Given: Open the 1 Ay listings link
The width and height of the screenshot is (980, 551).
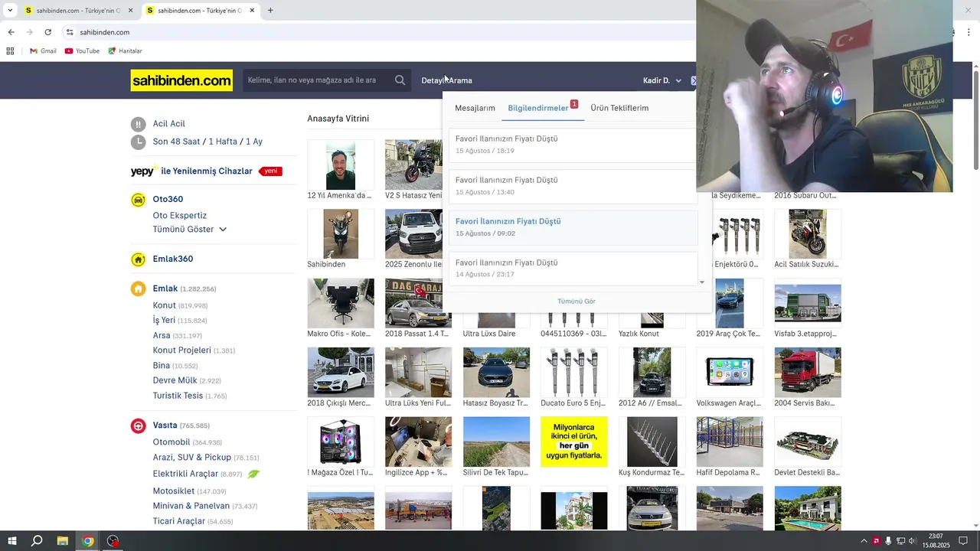Looking at the screenshot, I should click(x=254, y=142).
